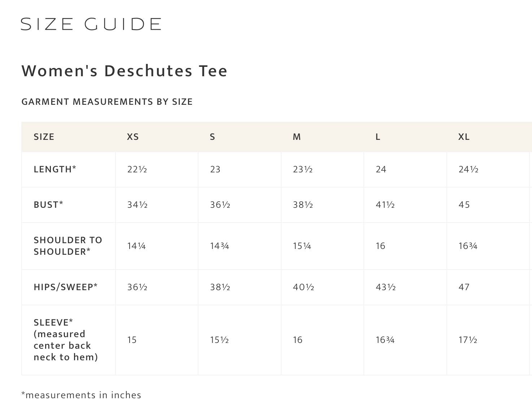The image size is (532, 417).
Task: Click the XS length value 22½
Action: pos(137,169)
